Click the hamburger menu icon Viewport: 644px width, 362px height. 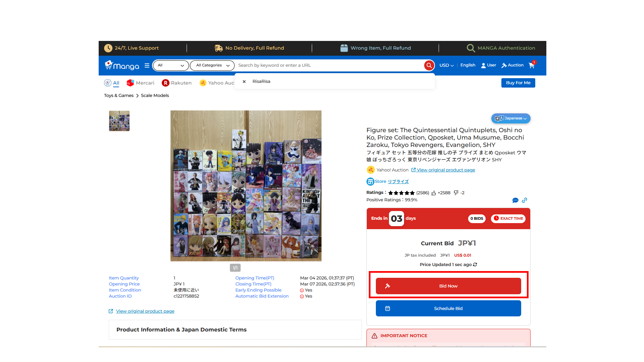click(147, 65)
